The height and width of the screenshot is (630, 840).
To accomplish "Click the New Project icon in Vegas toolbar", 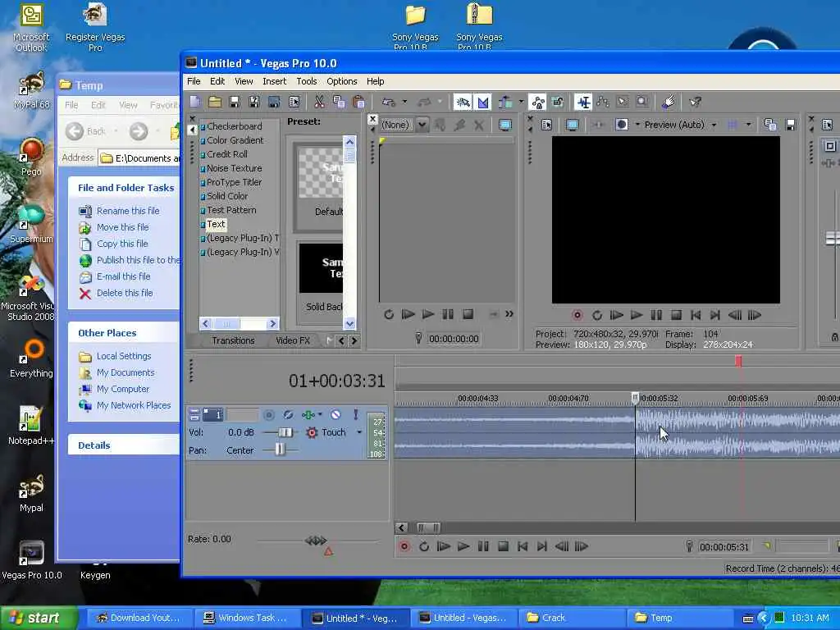I will tap(195, 102).
